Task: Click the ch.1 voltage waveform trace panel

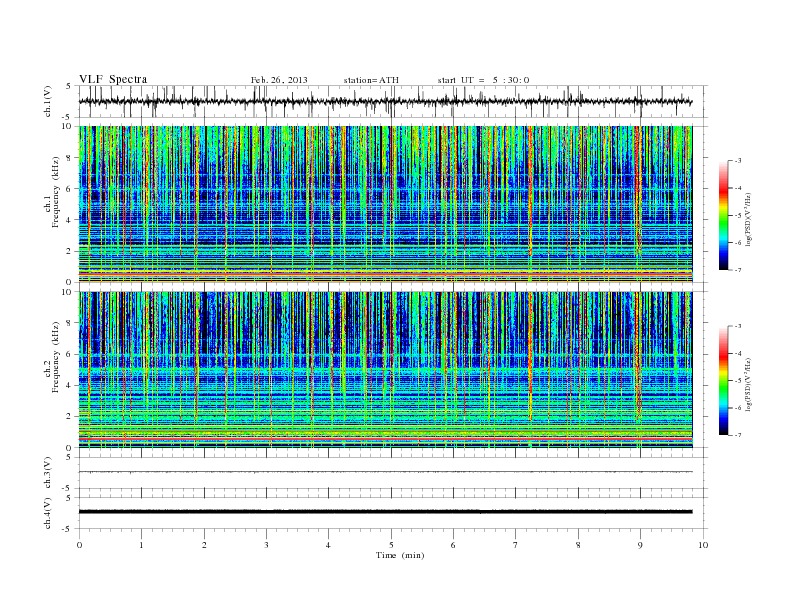Action: pos(392,101)
